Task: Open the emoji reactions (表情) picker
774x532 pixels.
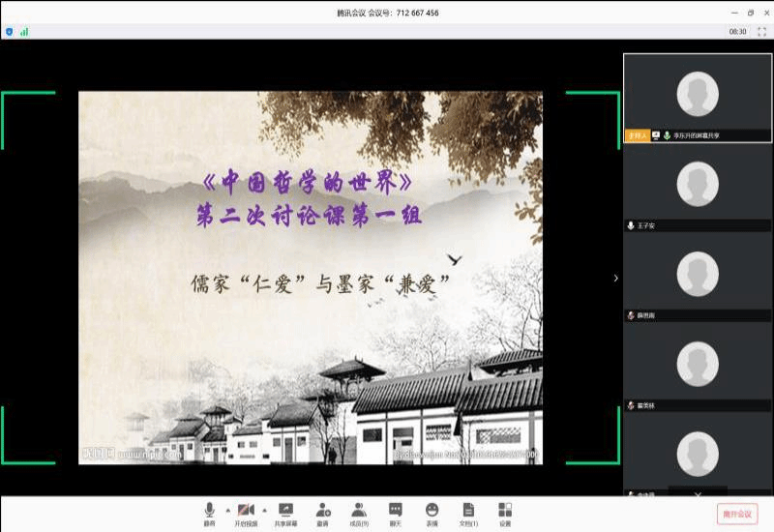Action: (432, 513)
